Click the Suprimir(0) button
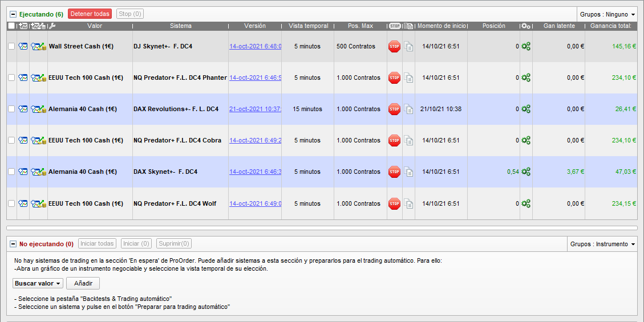The width and height of the screenshot is (644, 322). click(174, 244)
